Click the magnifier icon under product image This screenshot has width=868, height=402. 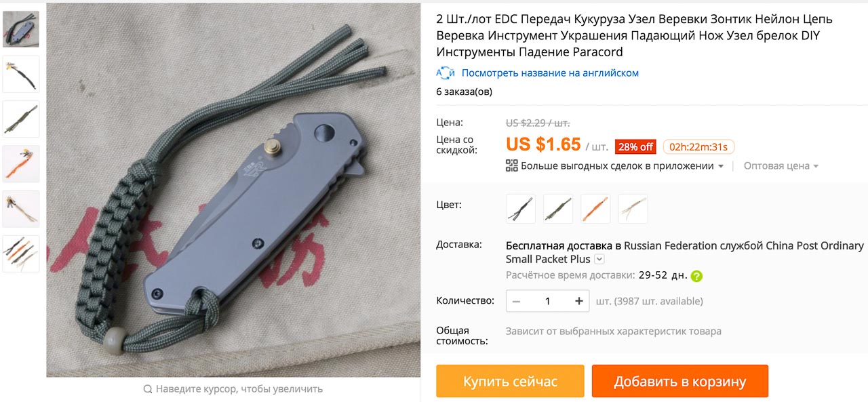click(x=147, y=389)
